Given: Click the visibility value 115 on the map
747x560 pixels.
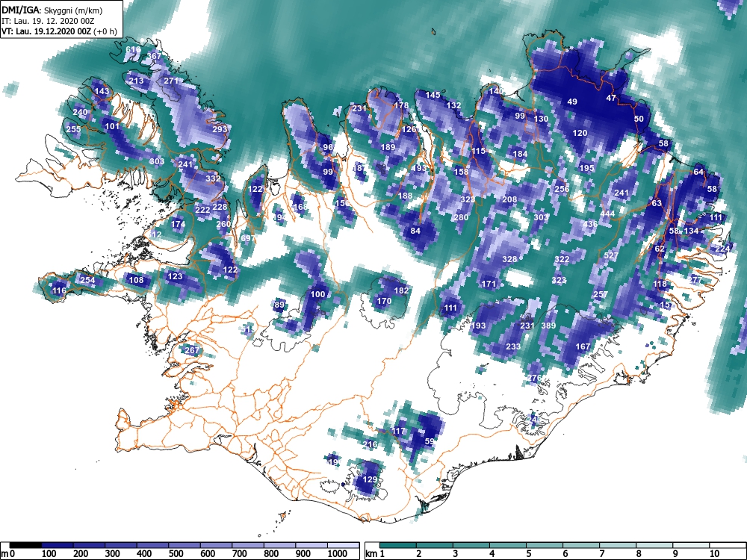Looking at the screenshot, I should (x=478, y=151).
